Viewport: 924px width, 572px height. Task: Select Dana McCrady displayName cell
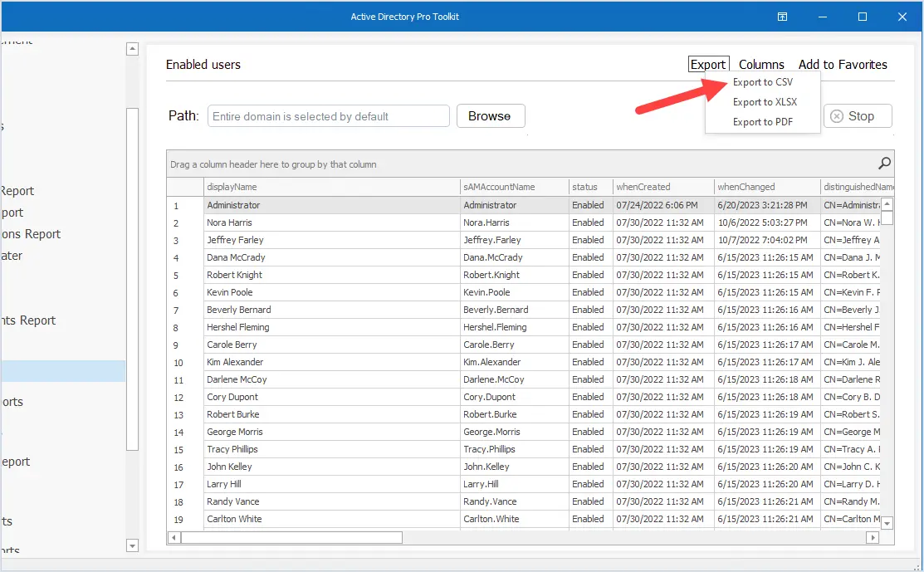(x=332, y=257)
